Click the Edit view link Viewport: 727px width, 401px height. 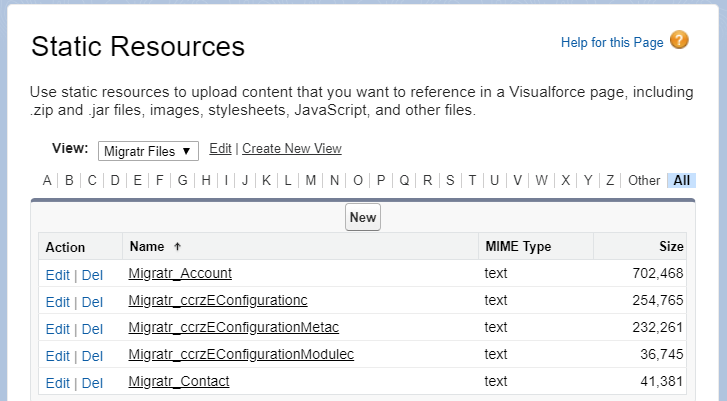tap(220, 148)
